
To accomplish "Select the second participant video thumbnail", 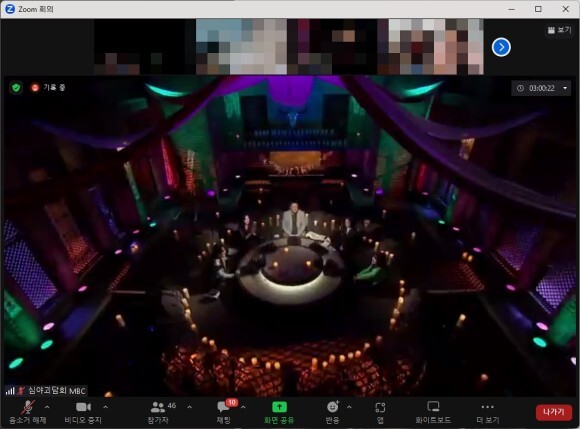I will tap(241, 47).
